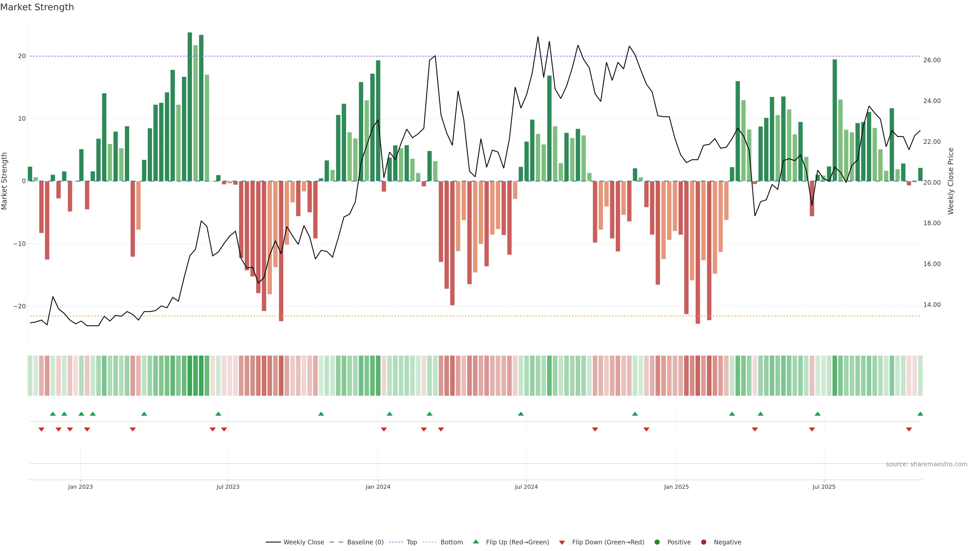
Task: Click the lone green flip-up marker before Jan 2024
Action: click(321, 414)
